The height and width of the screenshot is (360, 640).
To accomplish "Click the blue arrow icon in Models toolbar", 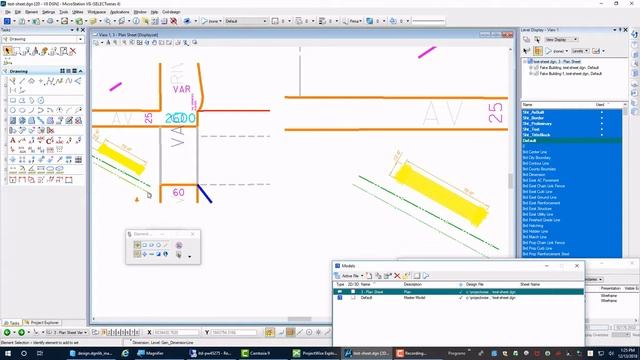I will [426, 276].
